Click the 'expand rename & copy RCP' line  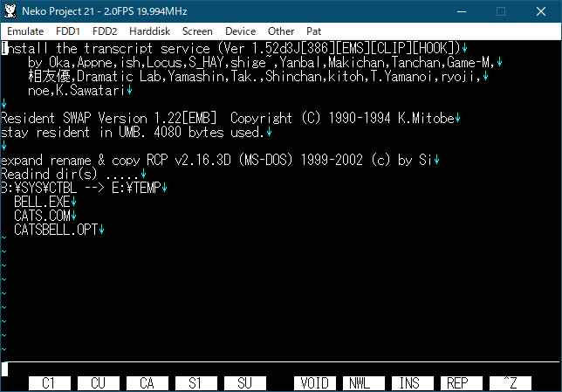[x=220, y=160]
